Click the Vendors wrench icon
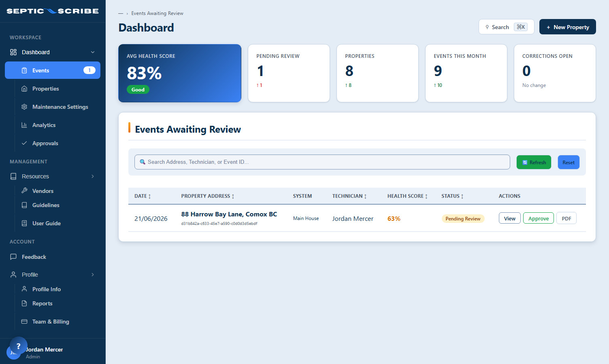 pyautogui.click(x=24, y=190)
